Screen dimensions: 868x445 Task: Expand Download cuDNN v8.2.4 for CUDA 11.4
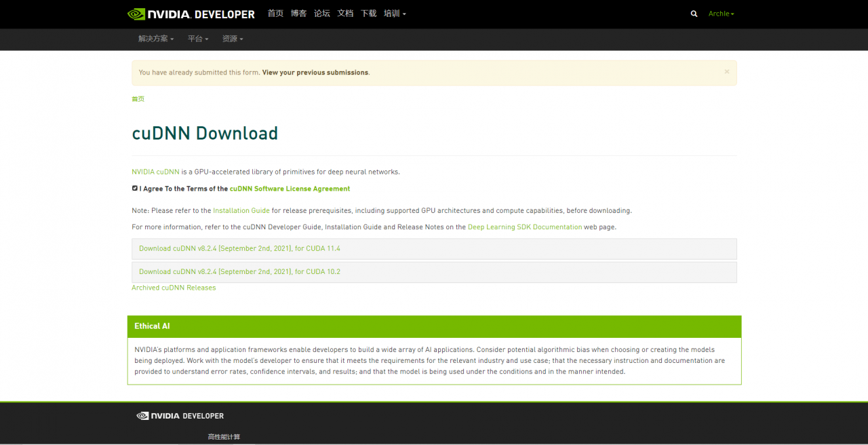click(434, 249)
